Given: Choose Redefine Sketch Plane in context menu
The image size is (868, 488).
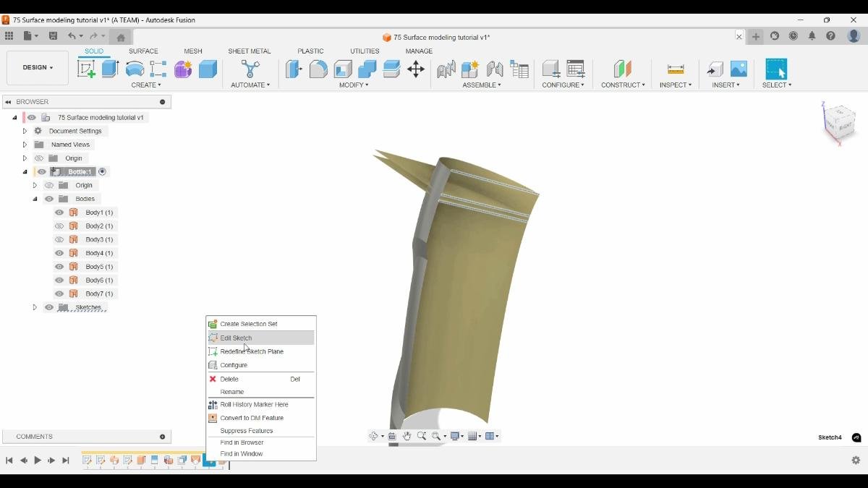Looking at the screenshot, I should click(261, 351).
